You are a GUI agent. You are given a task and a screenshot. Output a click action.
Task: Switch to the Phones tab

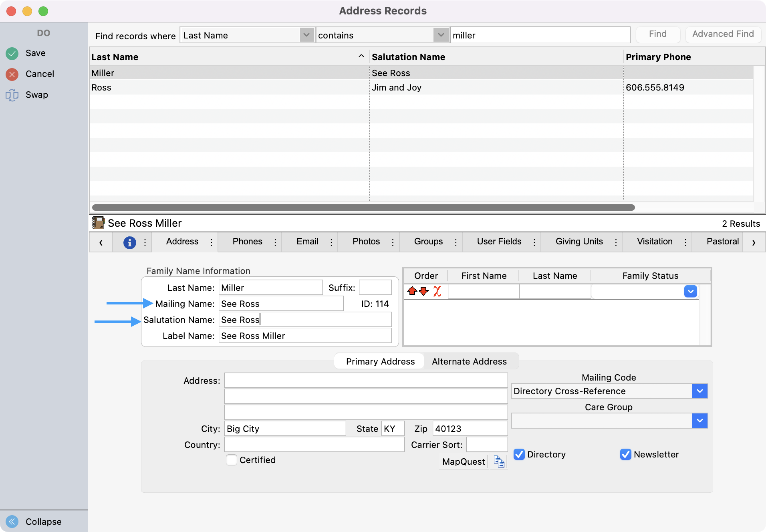coord(247,242)
